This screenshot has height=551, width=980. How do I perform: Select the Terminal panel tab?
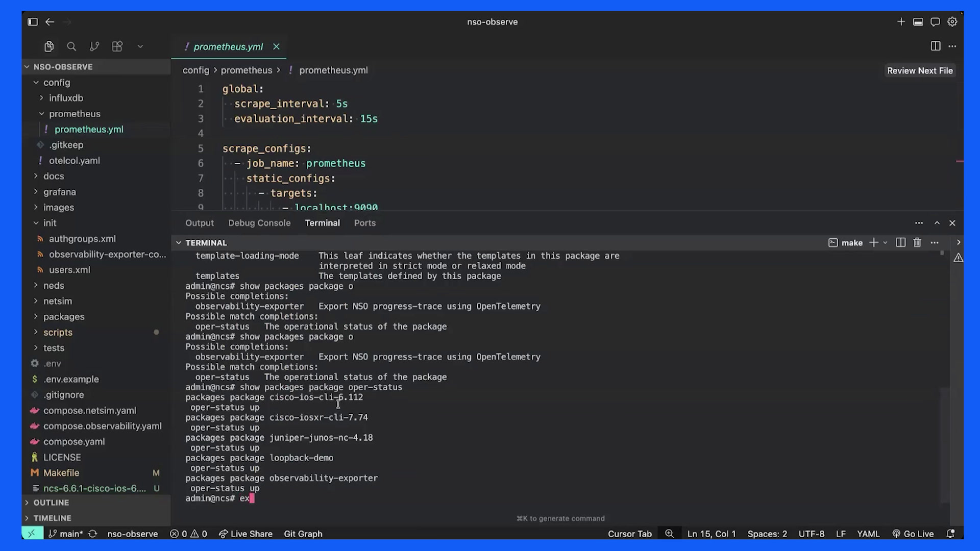point(323,223)
